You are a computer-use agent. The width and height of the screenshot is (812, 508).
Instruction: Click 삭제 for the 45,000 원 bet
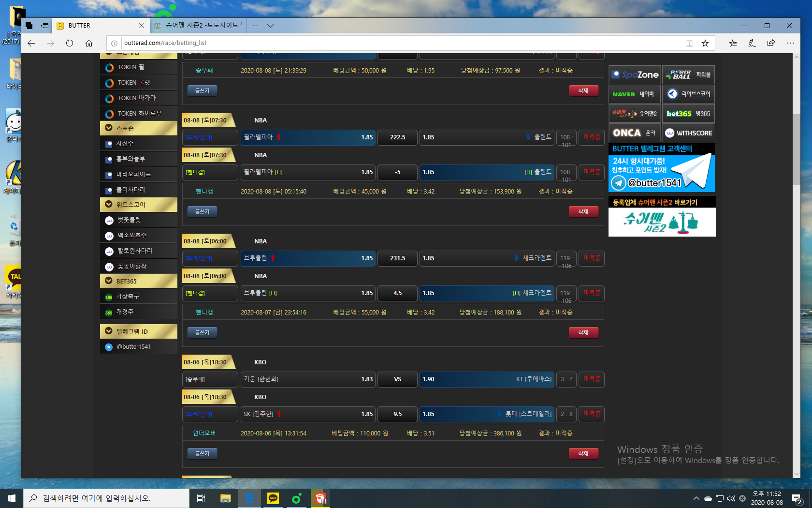pyautogui.click(x=583, y=211)
